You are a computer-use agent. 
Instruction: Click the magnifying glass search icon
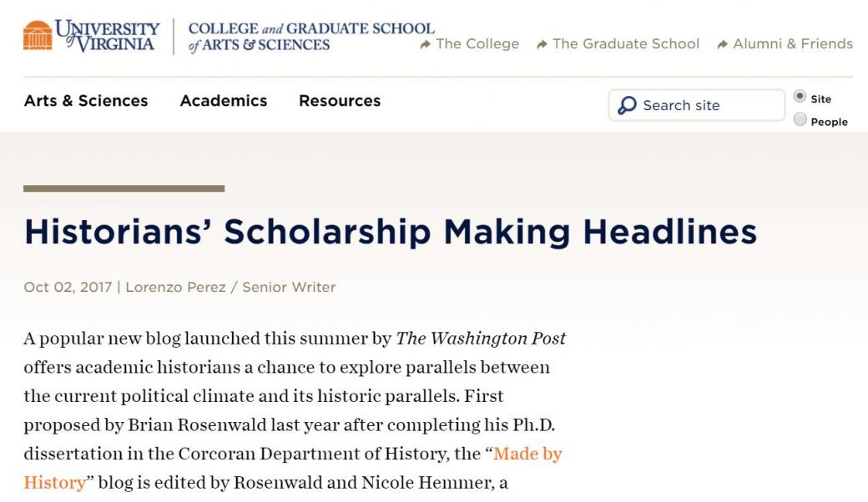click(627, 106)
